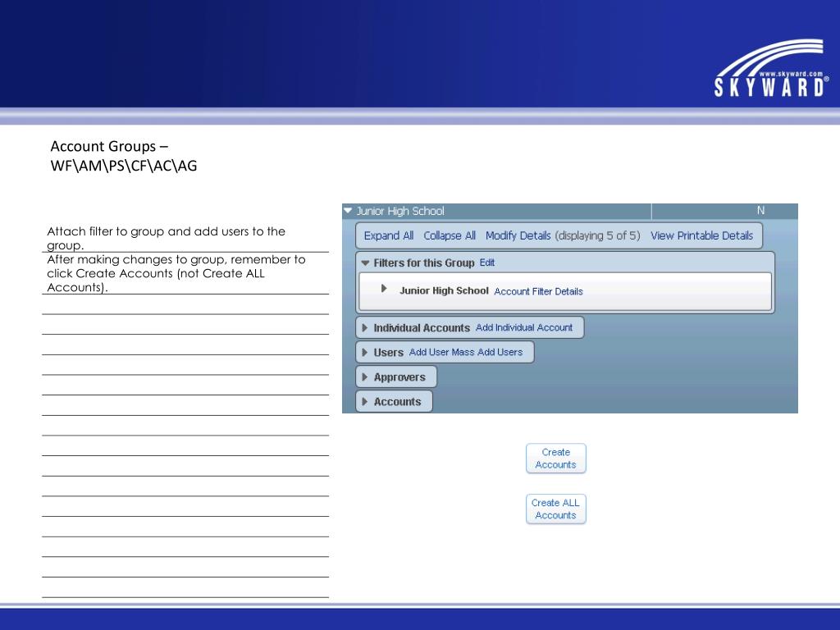The width and height of the screenshot is (840, 630).
Task: Click Collapse All link
Action: point(450,235)
